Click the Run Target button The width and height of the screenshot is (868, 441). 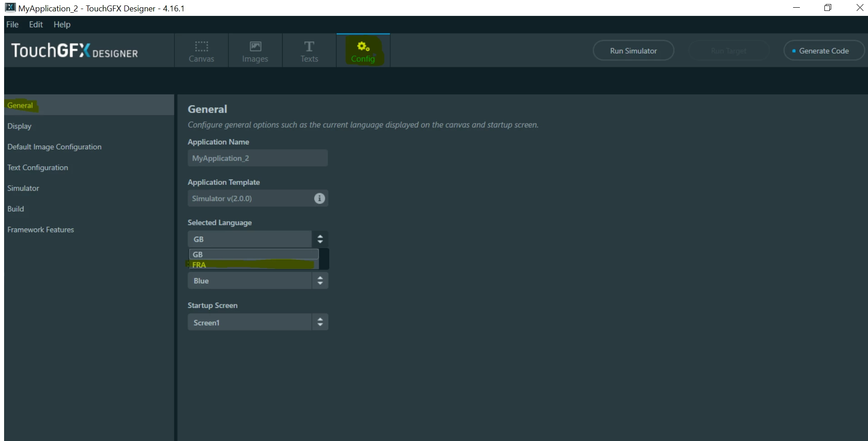point(729,51)
